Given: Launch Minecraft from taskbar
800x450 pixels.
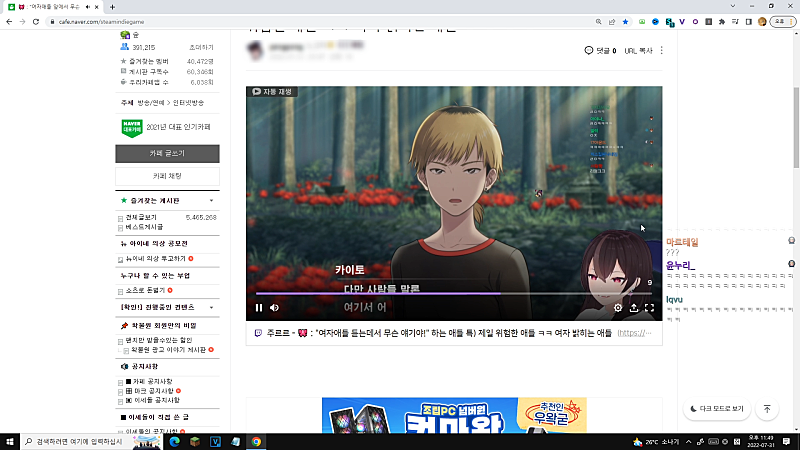Looking at the screenshot, I should 195,442.
